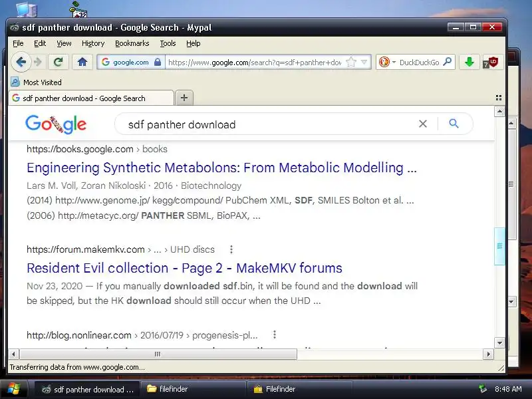Image resolution: width=532 pixels, height=399 pixels.
Task: Open the URL history dropdown arrow
Action: pyautogui.click(x=364, y=63)
